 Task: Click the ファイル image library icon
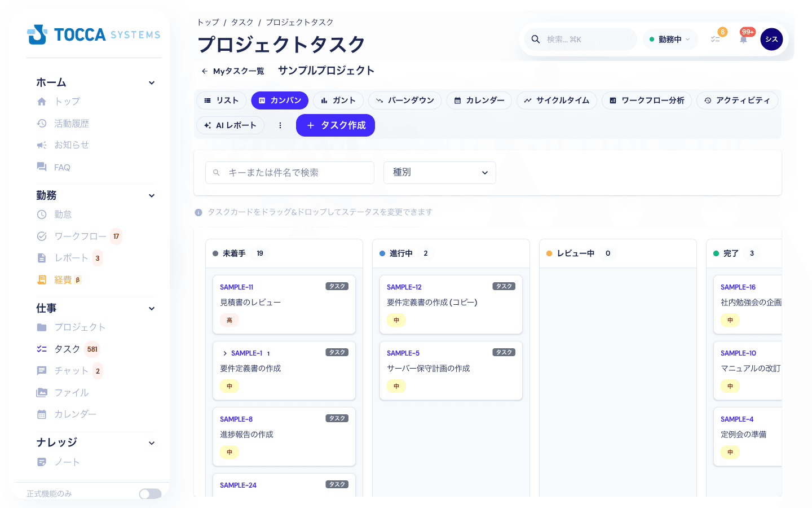coord(42,393)
